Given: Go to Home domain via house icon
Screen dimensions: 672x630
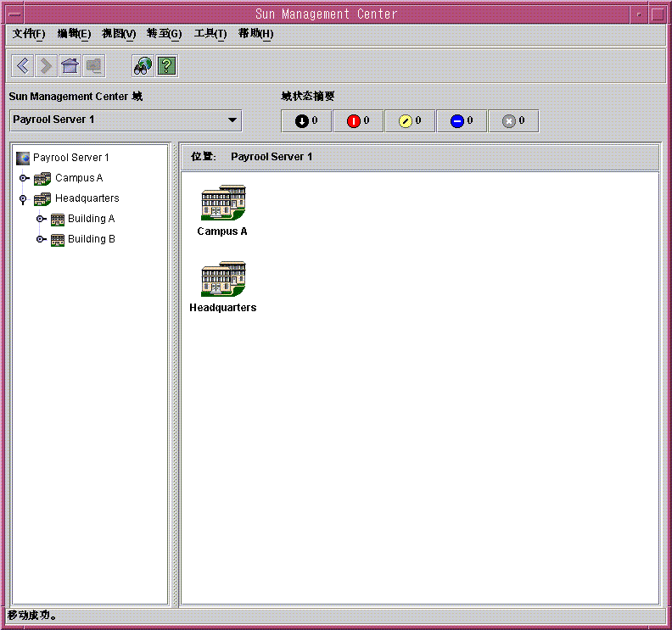Looking at the screenshot, I should tap(70, 66).
